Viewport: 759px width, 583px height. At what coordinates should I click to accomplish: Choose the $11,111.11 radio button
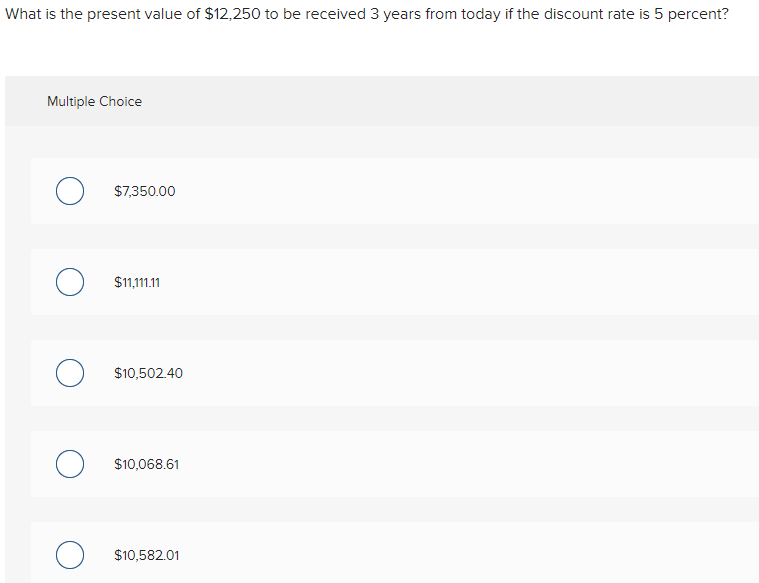(x=69, y=282)
